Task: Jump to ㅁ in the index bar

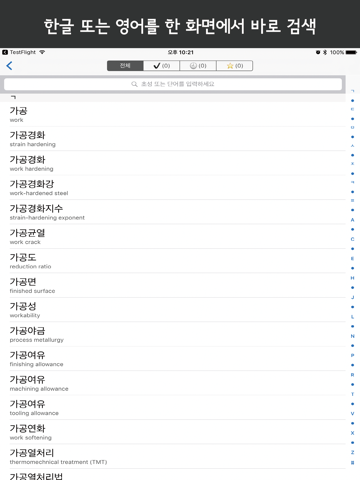Action: [352, 128]
